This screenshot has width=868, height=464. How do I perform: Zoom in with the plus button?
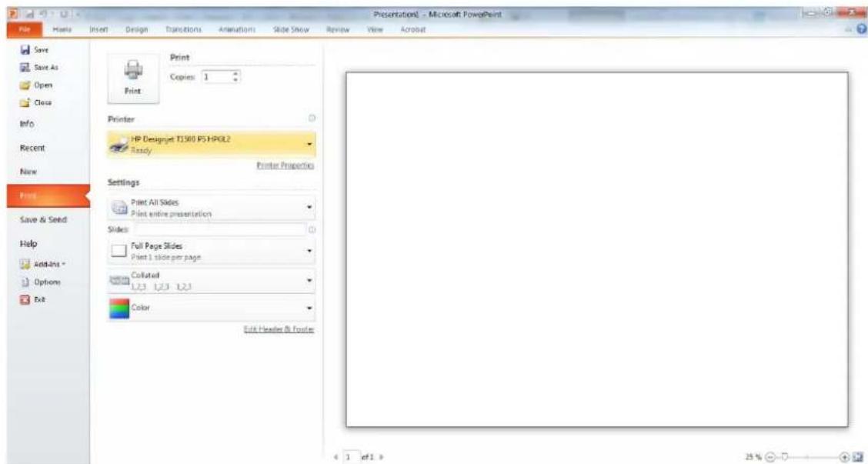click(x=843, y=458)
